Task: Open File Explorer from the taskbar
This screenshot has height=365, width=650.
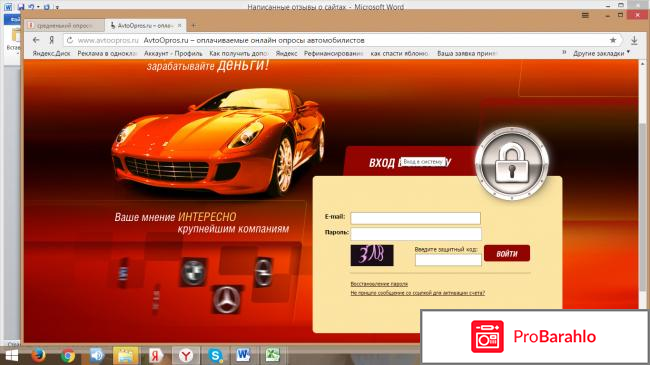Action: click(x=126, y=356)
